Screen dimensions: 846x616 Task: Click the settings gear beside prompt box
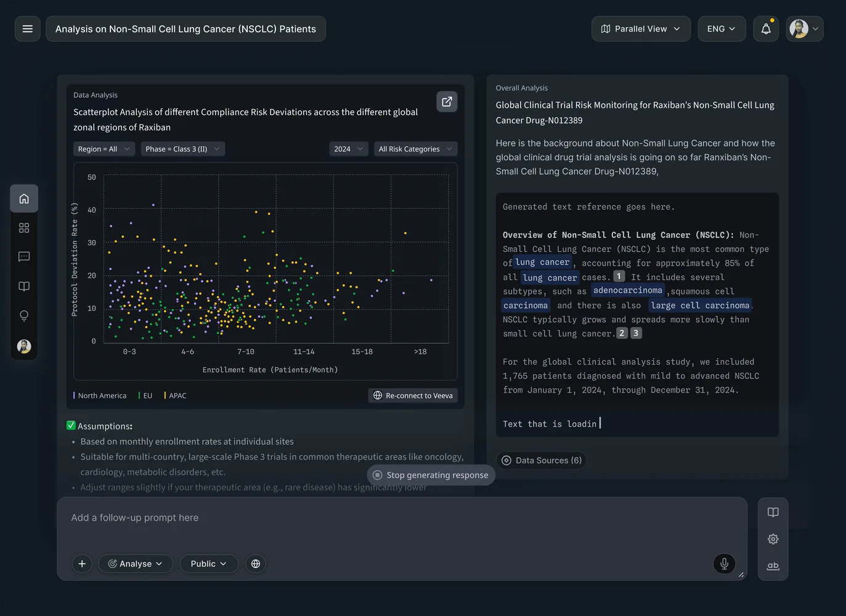(773, 539)
